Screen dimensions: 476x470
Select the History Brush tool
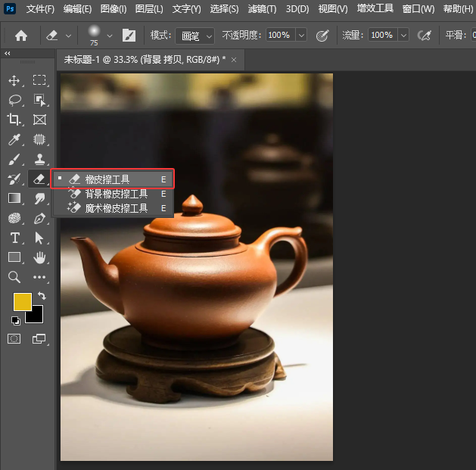point(14,179)
